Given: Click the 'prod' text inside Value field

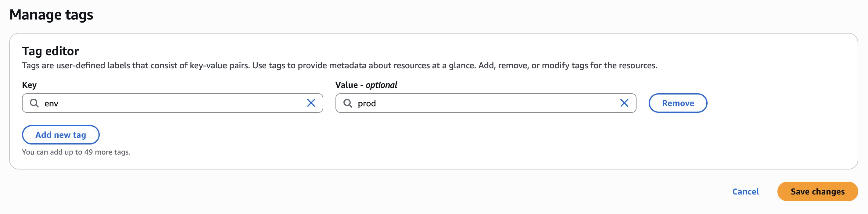Looking at the screenshot, I should (367, 103).
